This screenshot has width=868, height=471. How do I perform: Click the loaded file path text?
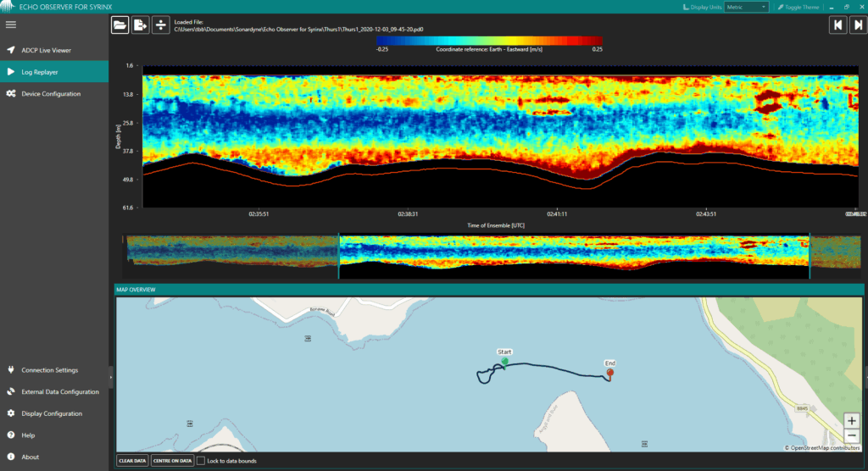coord(299,30)
